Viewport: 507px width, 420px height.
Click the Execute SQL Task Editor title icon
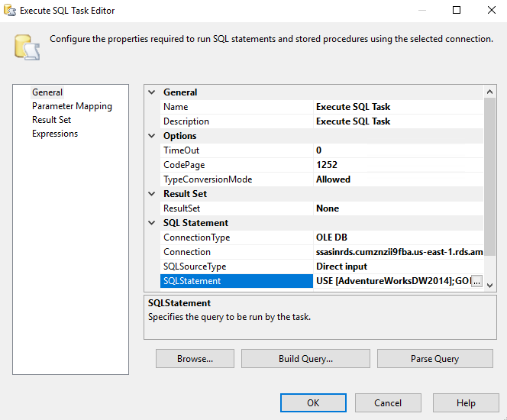click(10, 11)
